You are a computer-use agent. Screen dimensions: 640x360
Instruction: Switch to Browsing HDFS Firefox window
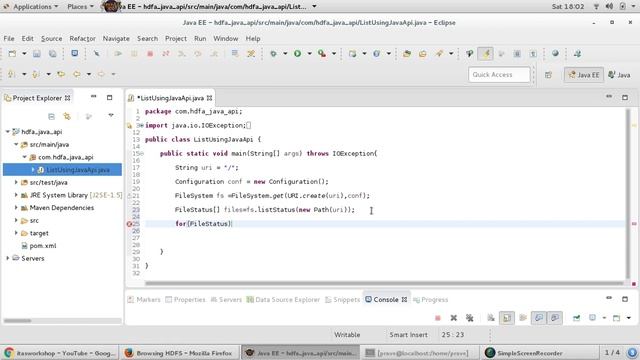[x=178, y=353]
